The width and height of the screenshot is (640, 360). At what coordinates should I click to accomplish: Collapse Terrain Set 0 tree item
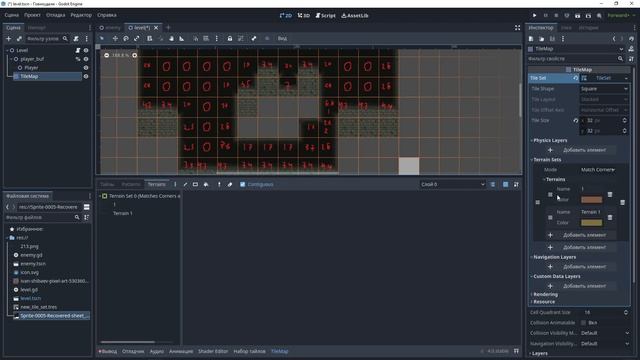pos(100,196)
